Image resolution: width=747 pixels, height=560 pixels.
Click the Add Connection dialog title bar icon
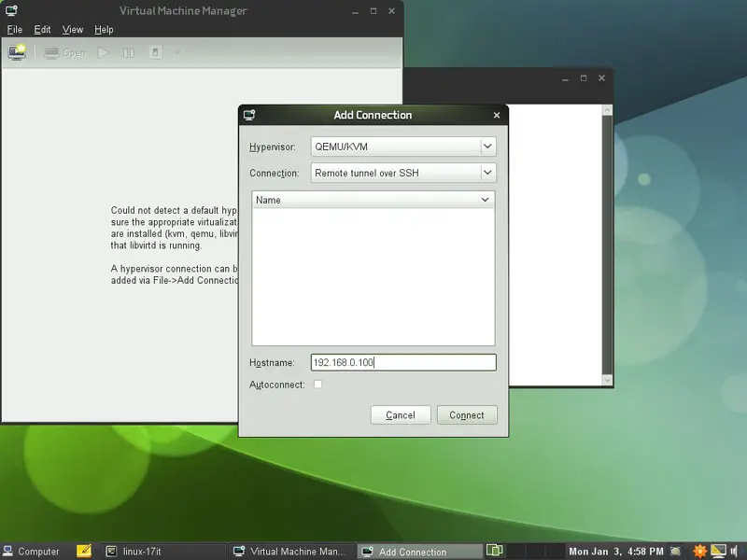pos(249,115)
